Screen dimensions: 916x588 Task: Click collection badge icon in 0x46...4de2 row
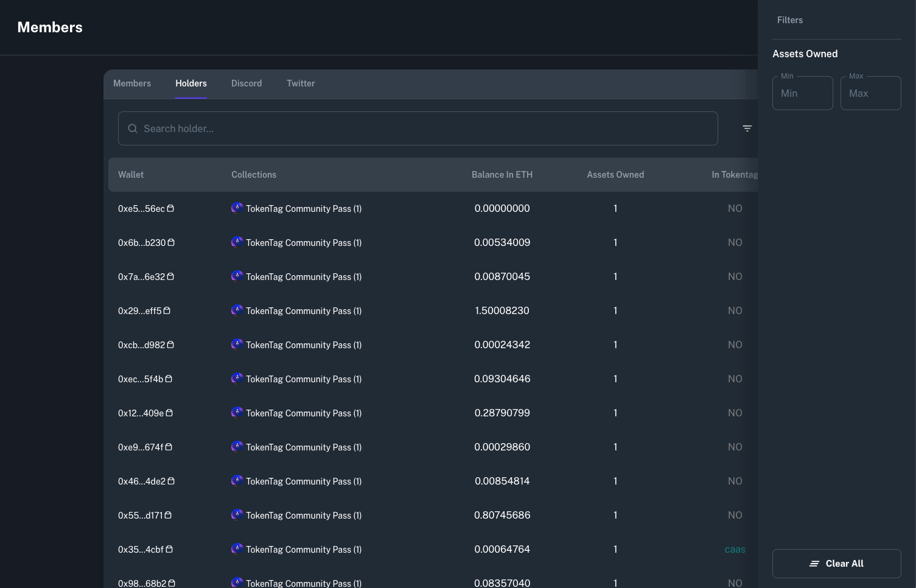tap(237, 481)
